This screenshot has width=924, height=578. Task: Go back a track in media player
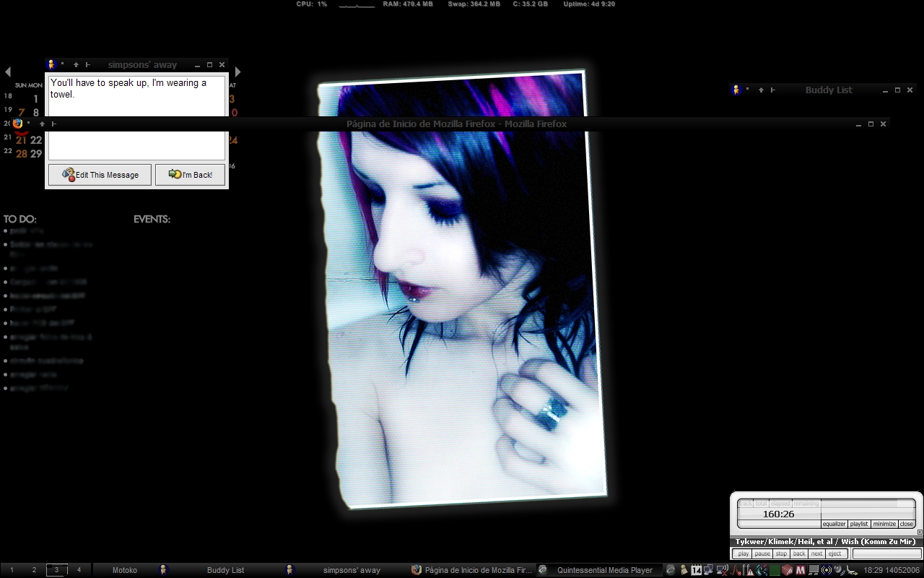pyautogui.click(x=799, y=553)
